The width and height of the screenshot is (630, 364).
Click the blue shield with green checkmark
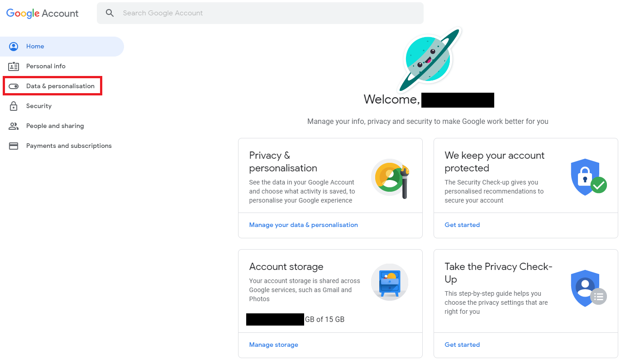point(589,177)
